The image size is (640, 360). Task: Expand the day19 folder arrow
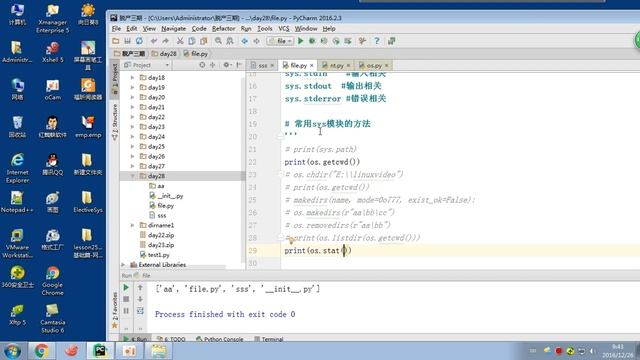coord(132,87)
